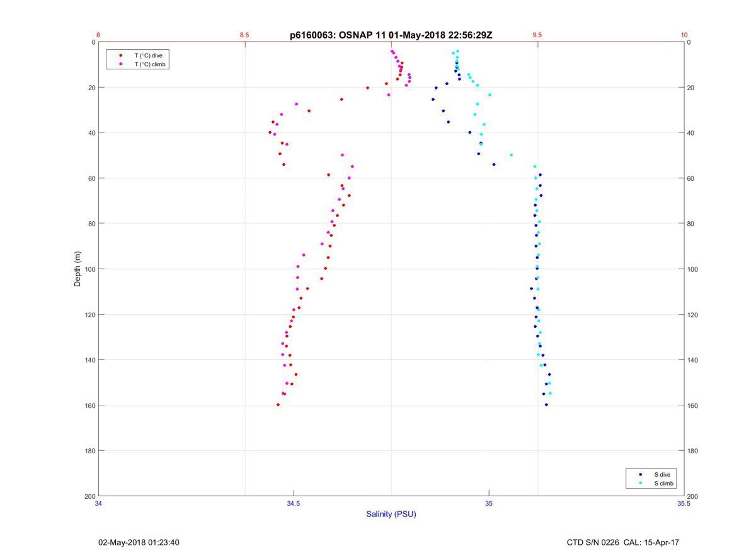756x558 pixels.
Task: Click the left 200 depth tick label
Action: tap(90, 496)
